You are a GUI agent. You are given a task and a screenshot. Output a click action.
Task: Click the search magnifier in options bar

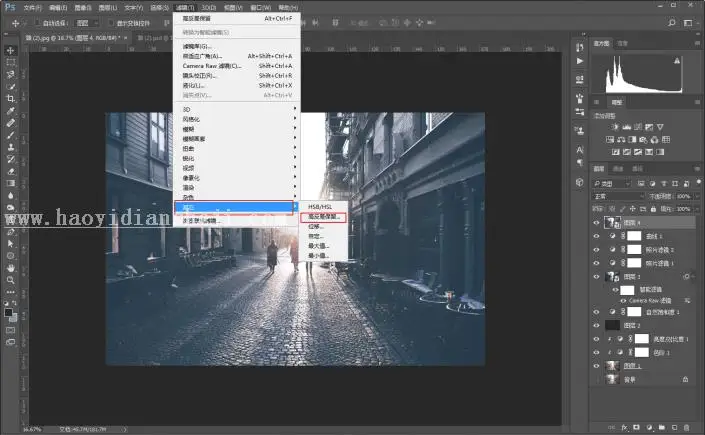(671, 22)
